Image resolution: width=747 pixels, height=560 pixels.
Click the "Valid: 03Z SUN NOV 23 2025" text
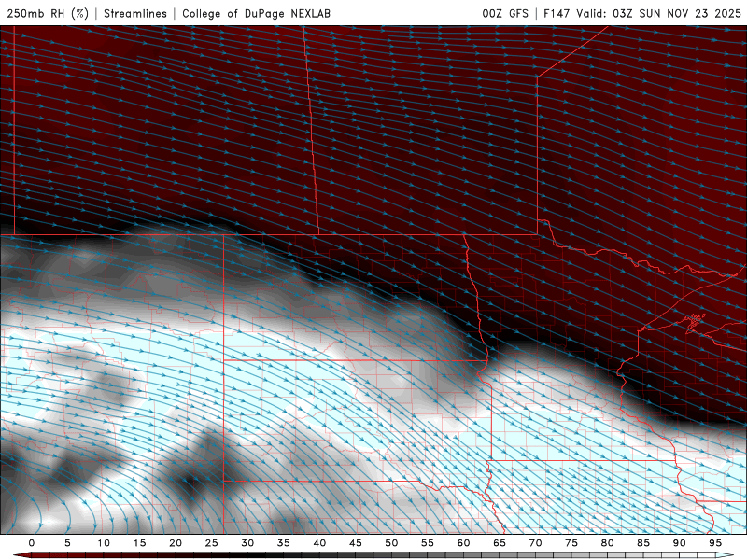[659, 13]
